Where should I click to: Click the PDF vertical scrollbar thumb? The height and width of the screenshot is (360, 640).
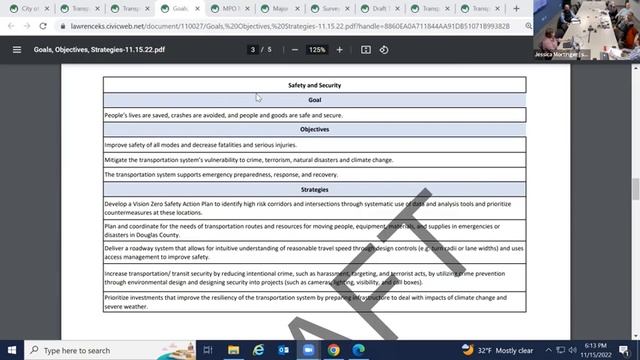point(636,189)
